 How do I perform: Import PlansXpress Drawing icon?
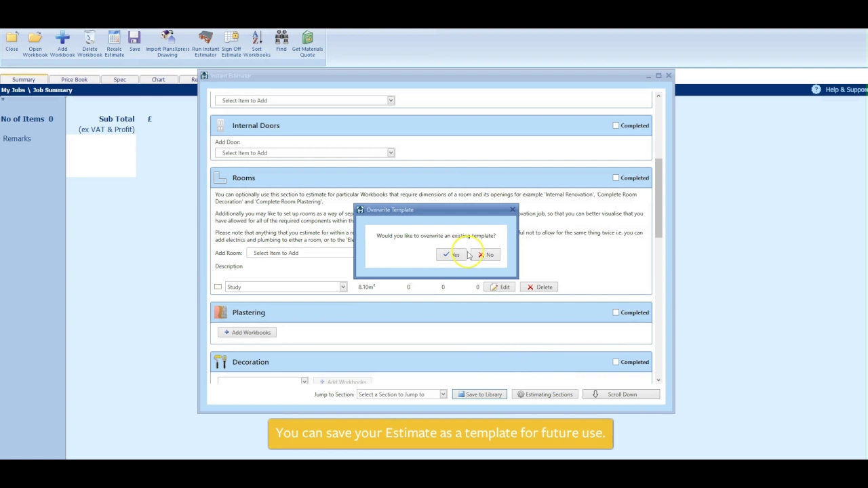point(167,44)
